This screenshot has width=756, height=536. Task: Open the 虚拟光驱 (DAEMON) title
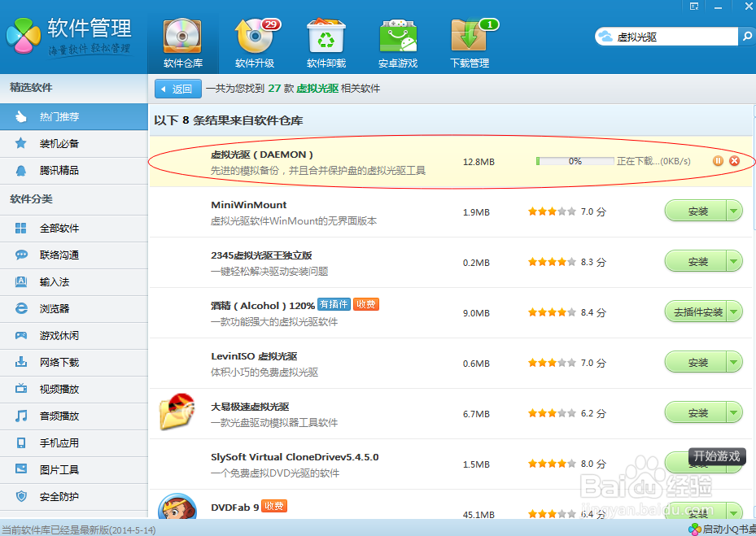click(262, 155)
